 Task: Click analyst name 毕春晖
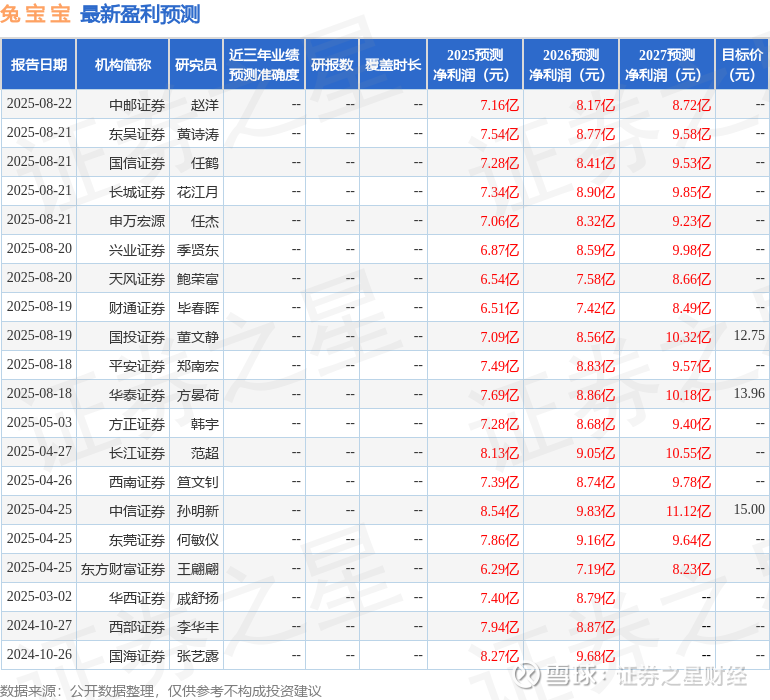coord(198,308)
